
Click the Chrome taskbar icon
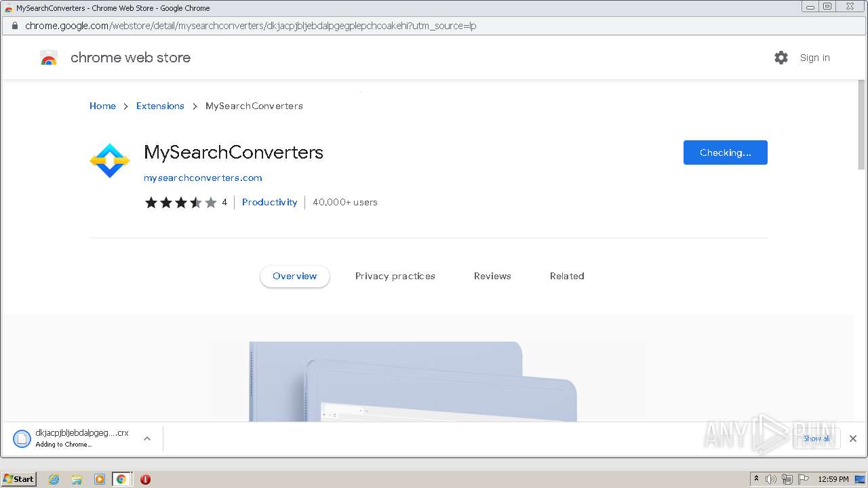point(121,479)
